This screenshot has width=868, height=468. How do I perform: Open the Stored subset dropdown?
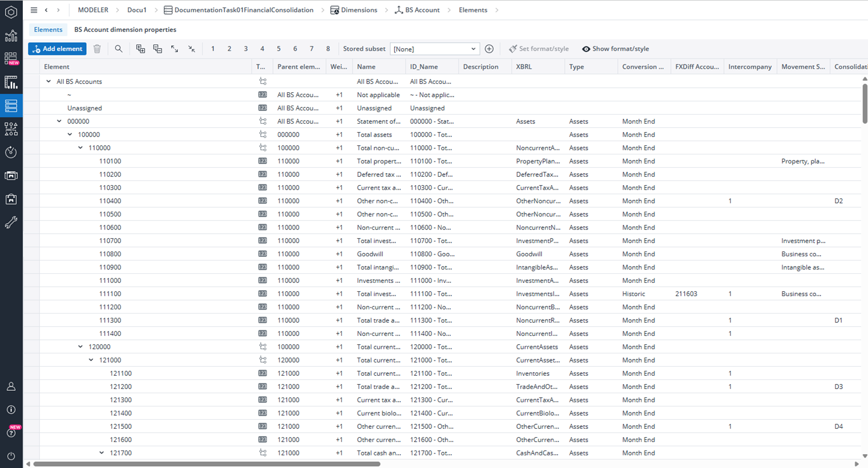click(x=435, y=49)
